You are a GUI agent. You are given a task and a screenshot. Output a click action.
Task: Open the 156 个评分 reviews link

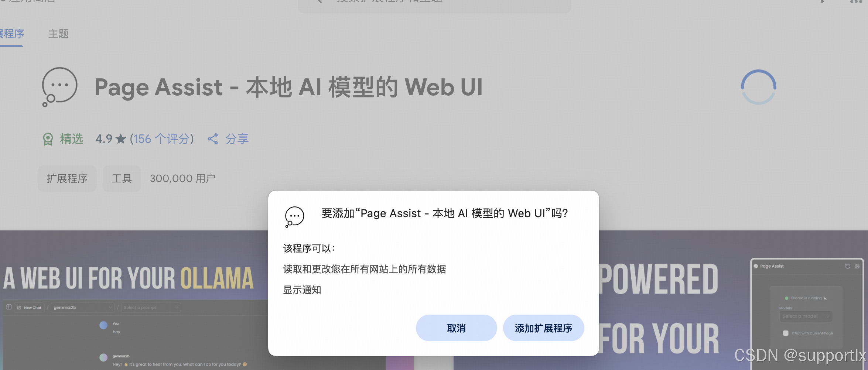(x=161, y=139)
